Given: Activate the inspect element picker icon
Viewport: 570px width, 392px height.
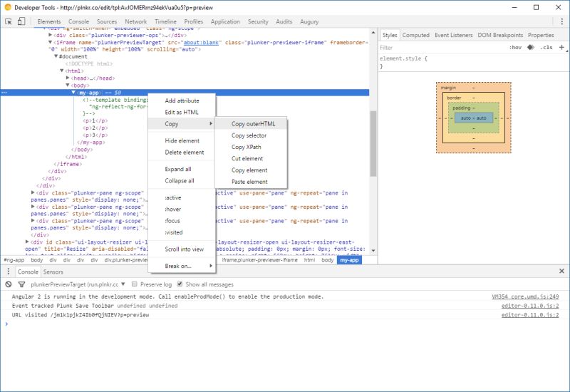Looking at the screenshot, I should coord(8,22).
